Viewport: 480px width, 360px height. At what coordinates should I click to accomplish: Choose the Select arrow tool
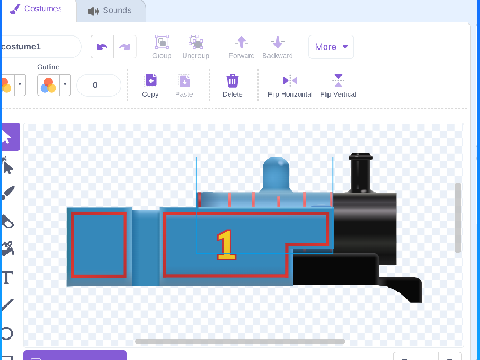tap(10, 137)
